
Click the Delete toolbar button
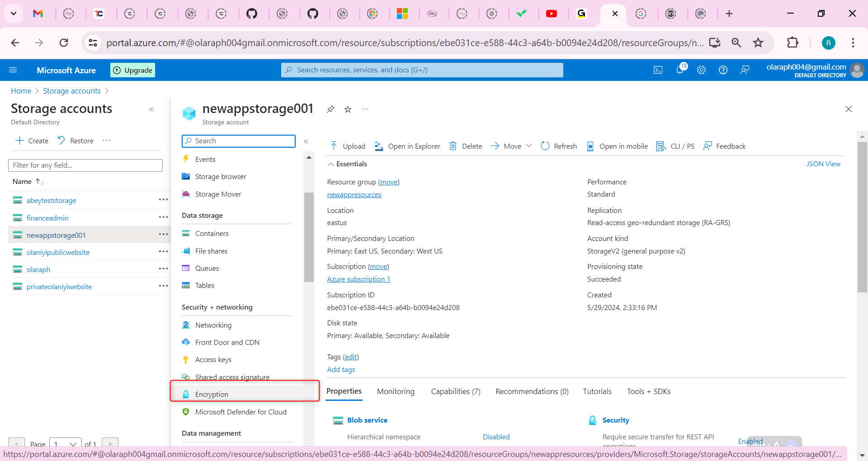(x=465, y=146)
